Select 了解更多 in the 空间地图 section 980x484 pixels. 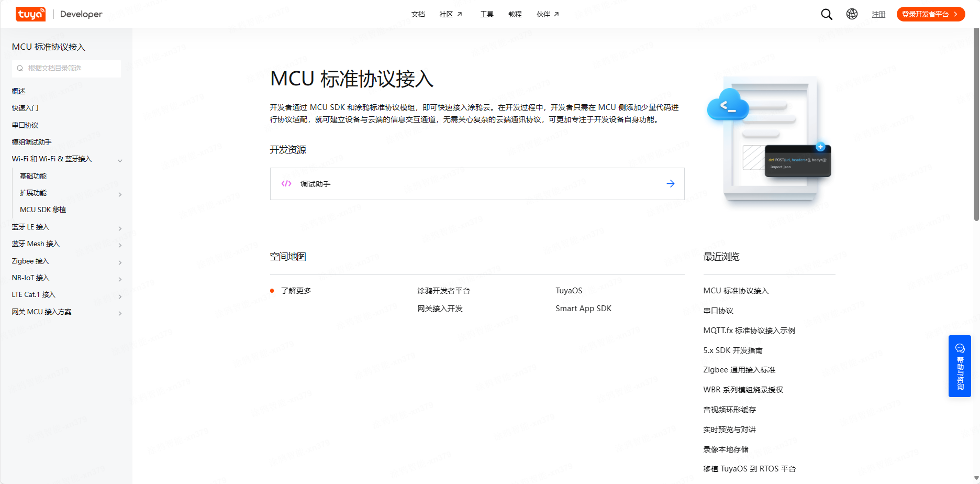coord(296,291)
